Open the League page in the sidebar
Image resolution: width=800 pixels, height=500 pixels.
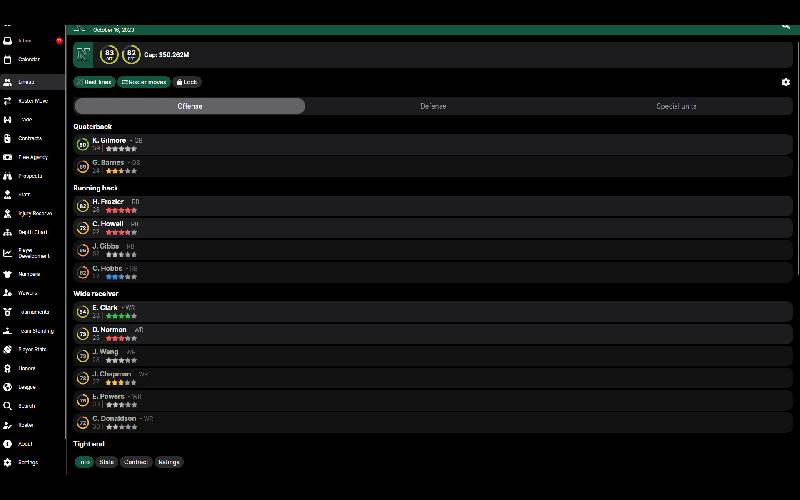point(26,387)
